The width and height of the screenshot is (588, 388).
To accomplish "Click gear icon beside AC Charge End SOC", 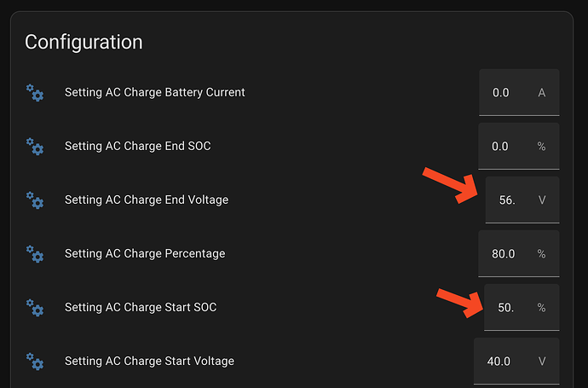I will [x=35, y=146].
